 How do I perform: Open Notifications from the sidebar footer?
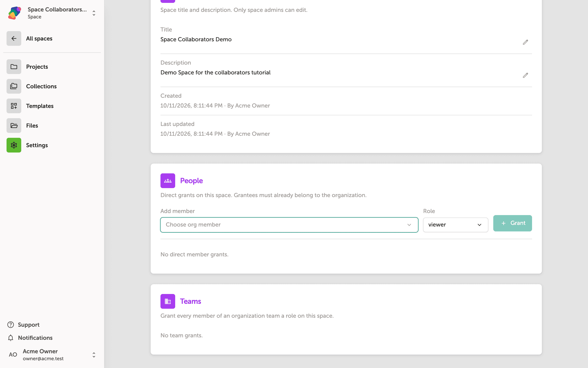point(35,338)
